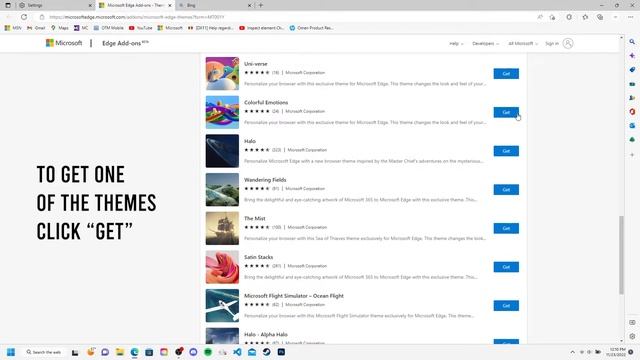640x360 pixels.
Task: Add this page to favorites
Action: click(552, 17)
